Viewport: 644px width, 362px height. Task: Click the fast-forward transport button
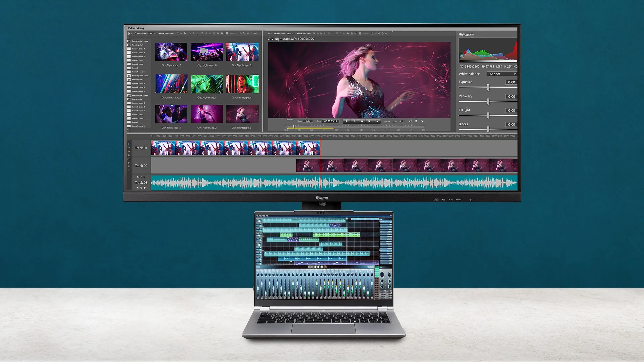tap(377, 121)
